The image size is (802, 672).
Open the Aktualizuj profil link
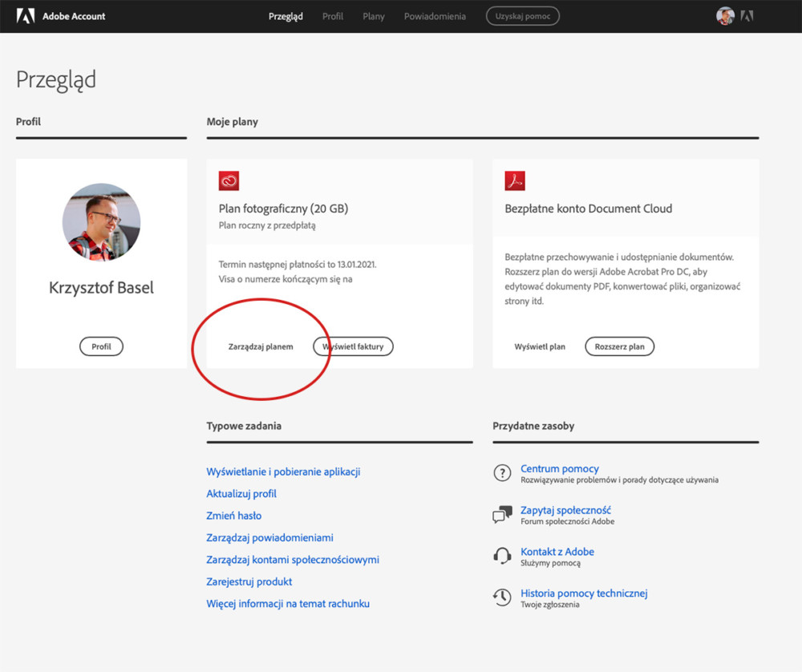[x=241, y=493]
